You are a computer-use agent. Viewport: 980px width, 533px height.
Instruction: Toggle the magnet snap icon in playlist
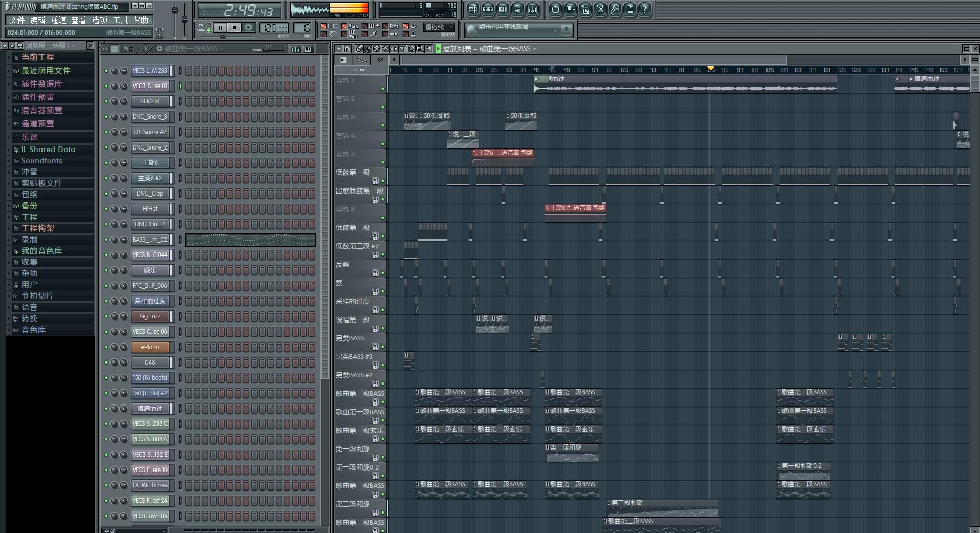pos(347,49)
